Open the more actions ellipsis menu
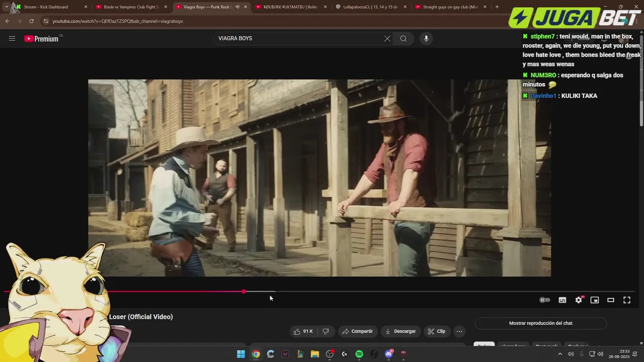 tap(459, 331)
